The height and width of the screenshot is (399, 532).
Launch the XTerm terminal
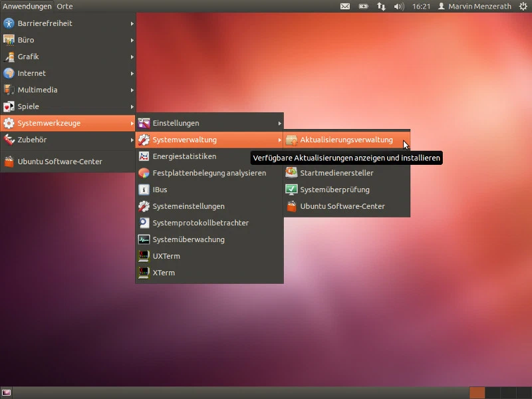click(x=209, y=273)
